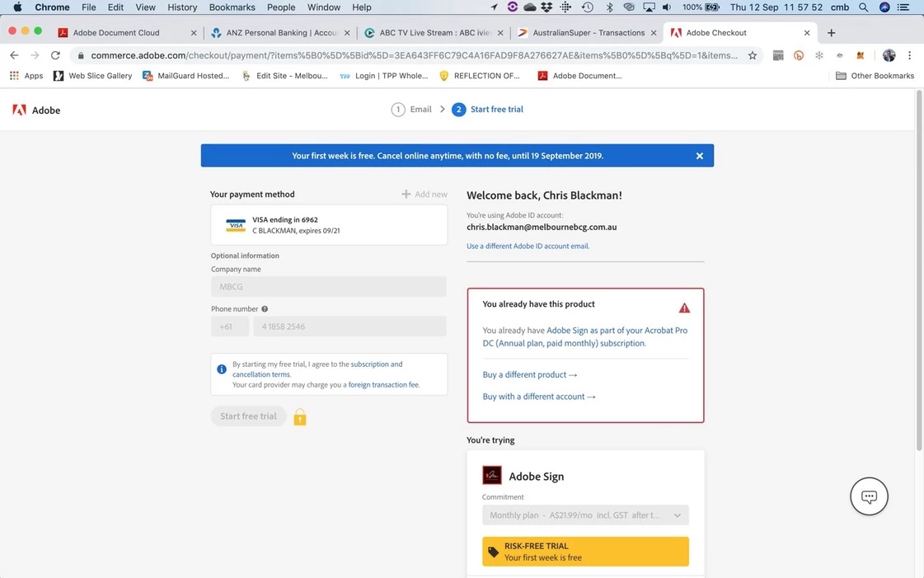Open Web Slice Gallery bookmark
This screenshot has height=578, width=924.
coord(92,75)
